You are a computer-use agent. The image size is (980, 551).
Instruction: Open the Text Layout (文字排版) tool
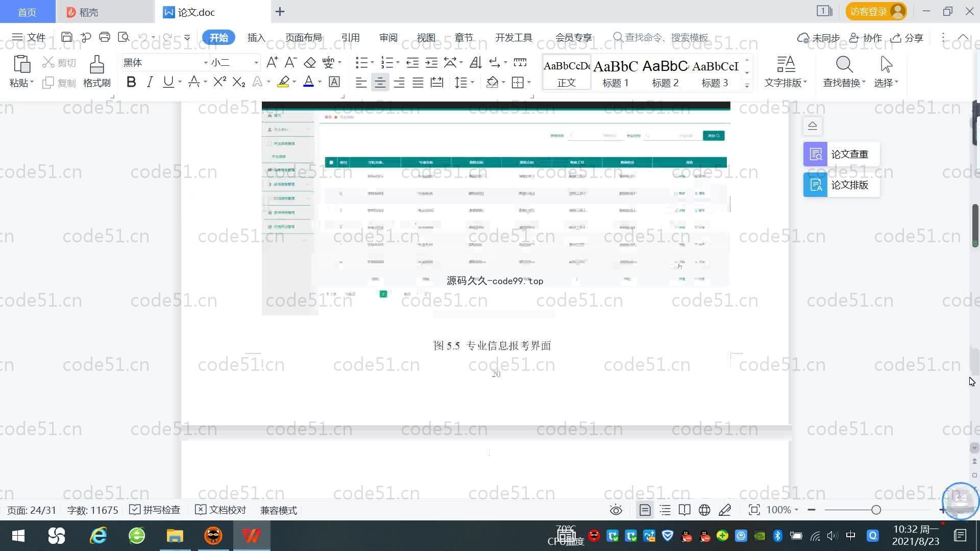(x=786, y=71)
